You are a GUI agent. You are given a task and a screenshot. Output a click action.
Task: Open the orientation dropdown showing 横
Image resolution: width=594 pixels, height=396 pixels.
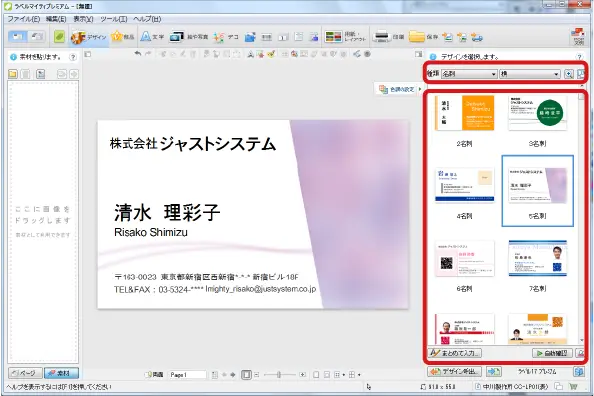530,74
